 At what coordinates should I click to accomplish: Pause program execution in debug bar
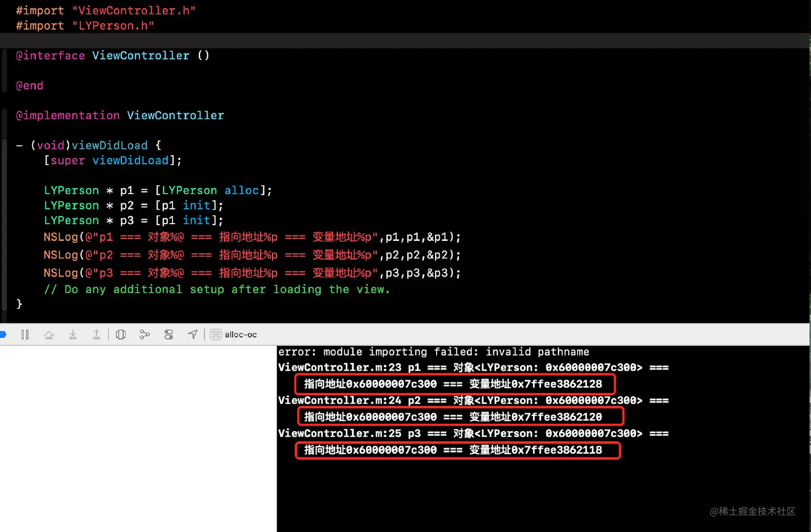(x=25, y=335)
